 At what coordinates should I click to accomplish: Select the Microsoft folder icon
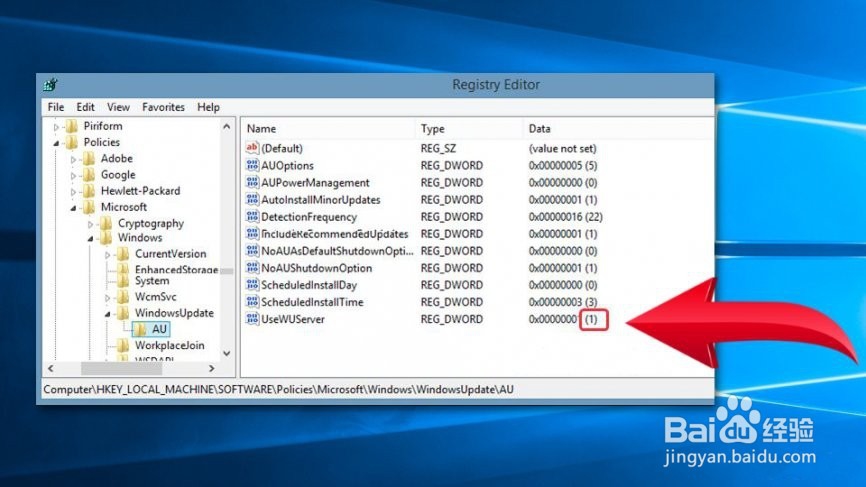[x=89, y=207]
